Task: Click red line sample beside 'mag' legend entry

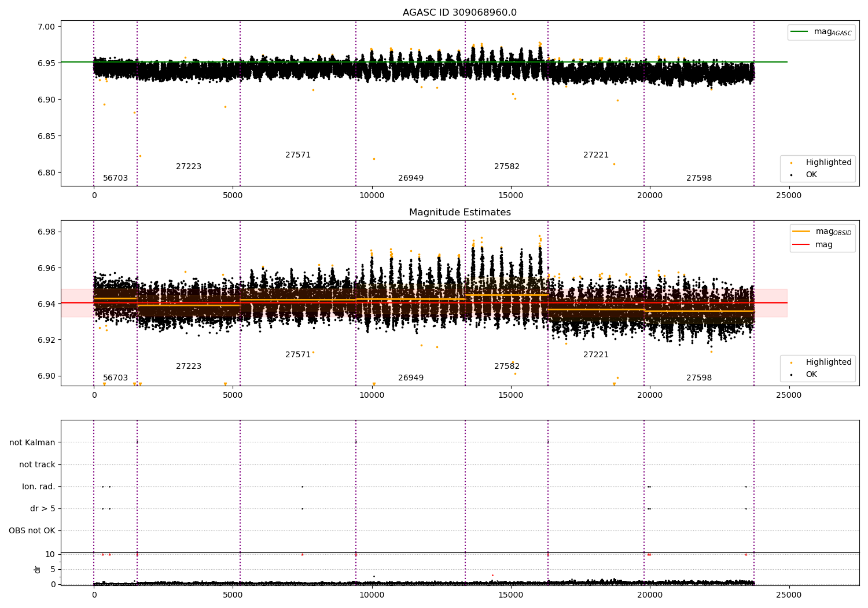Action: pyautogui.click(x=801, y=244)
